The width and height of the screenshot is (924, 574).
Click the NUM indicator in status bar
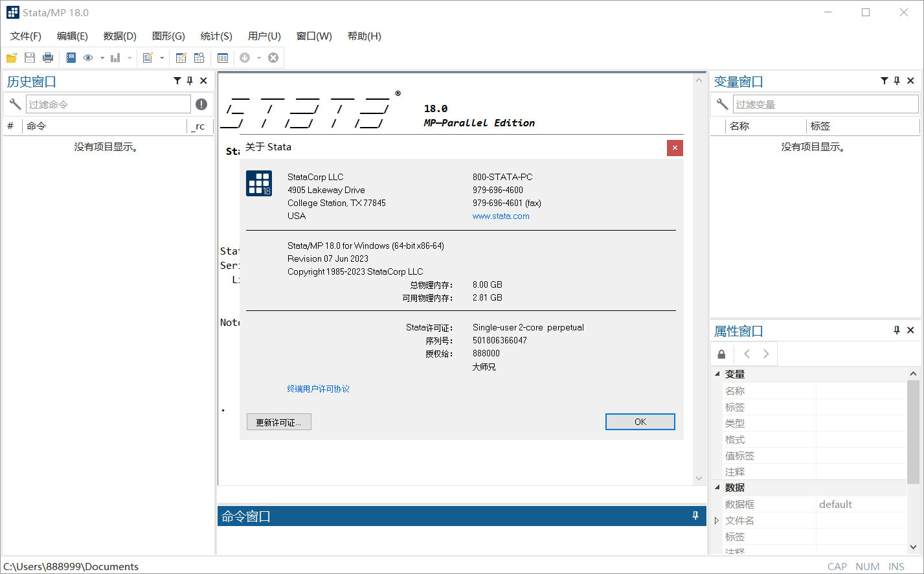(x=868, y=567)
